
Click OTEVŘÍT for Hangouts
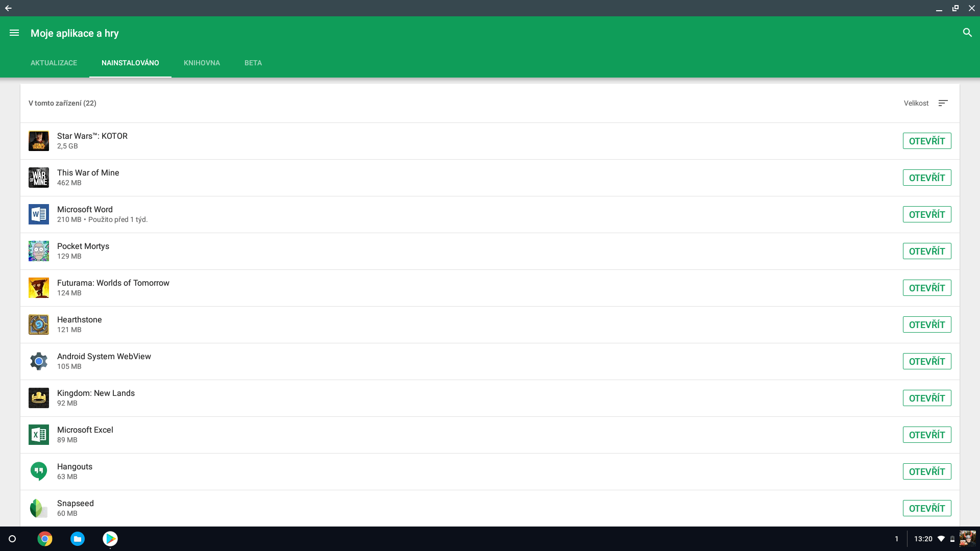click(x=927, y=471)
